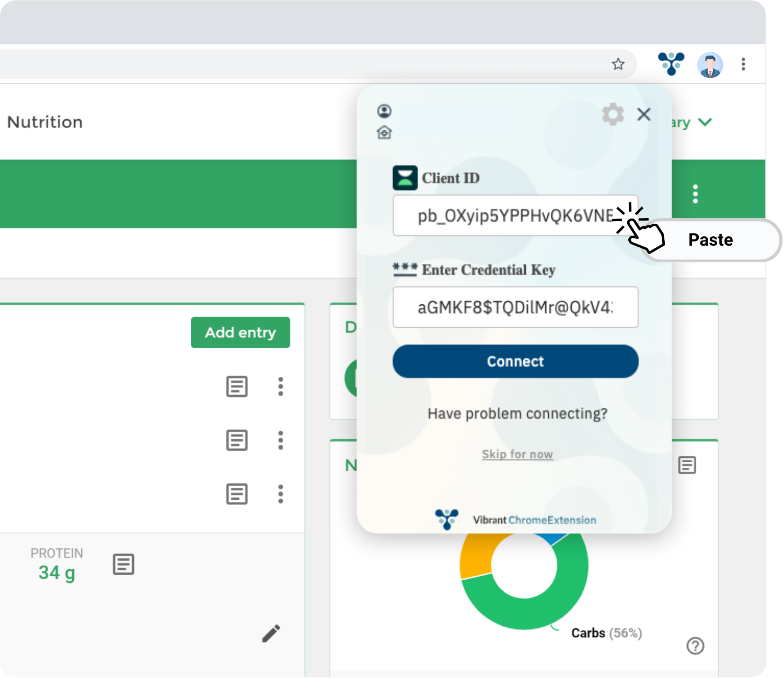Open the Chrome three-dot menu
784x678 pixels.
click(743, 64)
